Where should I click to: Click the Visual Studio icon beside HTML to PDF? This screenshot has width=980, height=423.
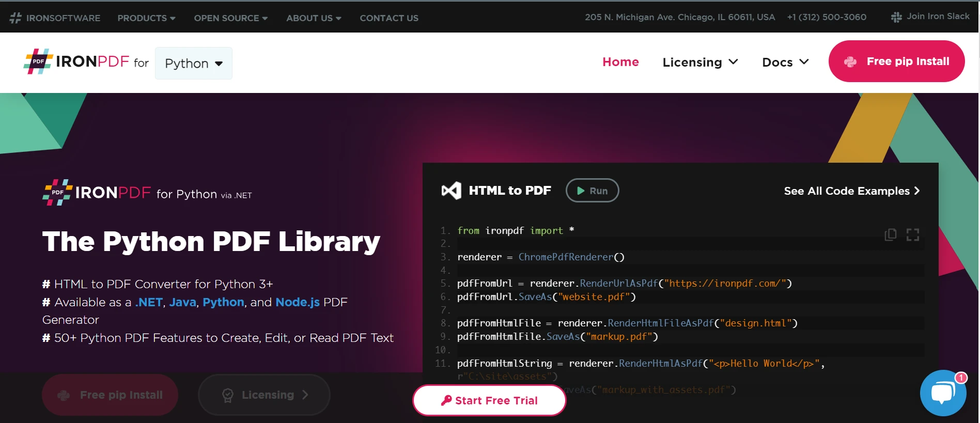click(x=451, y=191)
